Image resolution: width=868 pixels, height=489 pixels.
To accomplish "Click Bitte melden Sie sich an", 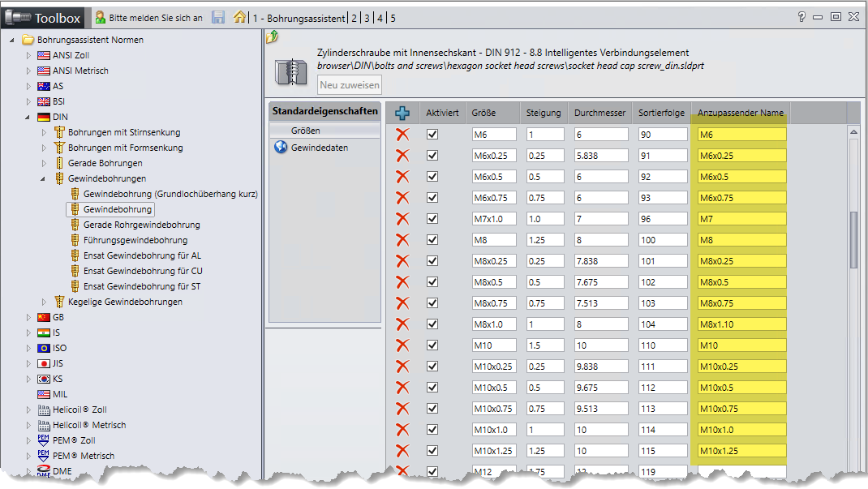I will pyautogui.click(x=148, y=17).
